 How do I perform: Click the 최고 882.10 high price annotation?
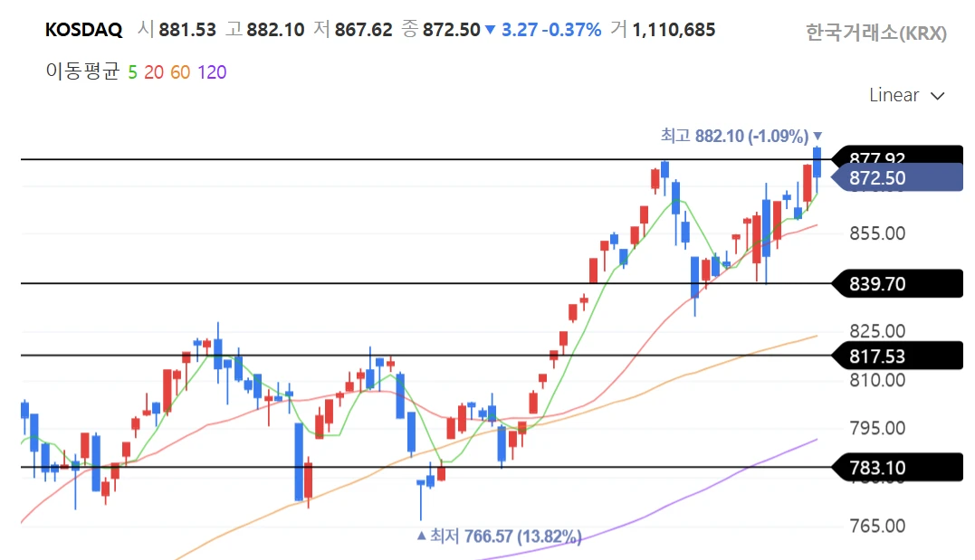pyautogui.click(x=733, y=137)
